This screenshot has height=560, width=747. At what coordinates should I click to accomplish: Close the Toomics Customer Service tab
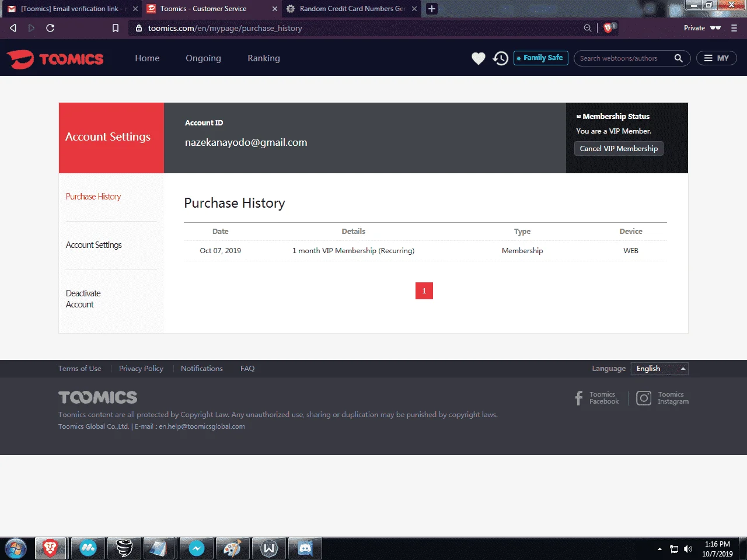pos(275,9)
